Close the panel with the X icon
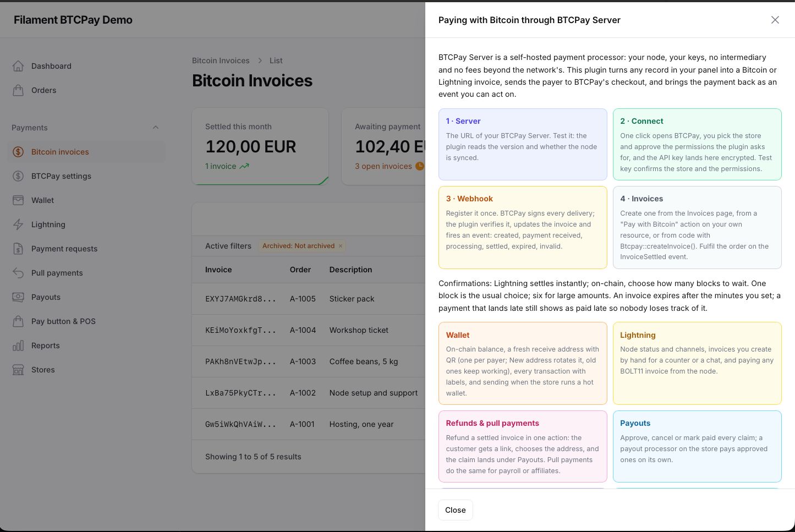This screenshot has height=532, width=795. [x=775, y=20]
